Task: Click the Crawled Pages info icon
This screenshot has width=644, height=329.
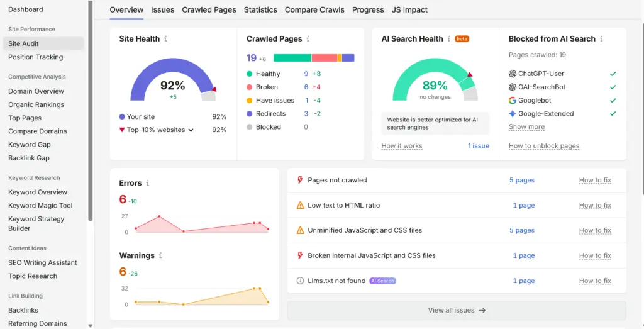Action: tap(308, 38)
